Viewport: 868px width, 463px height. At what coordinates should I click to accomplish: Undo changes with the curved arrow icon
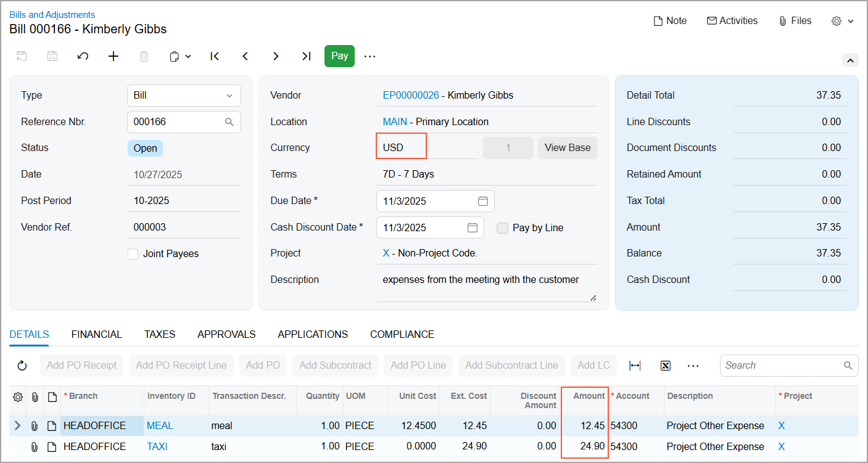pos(83,56)
